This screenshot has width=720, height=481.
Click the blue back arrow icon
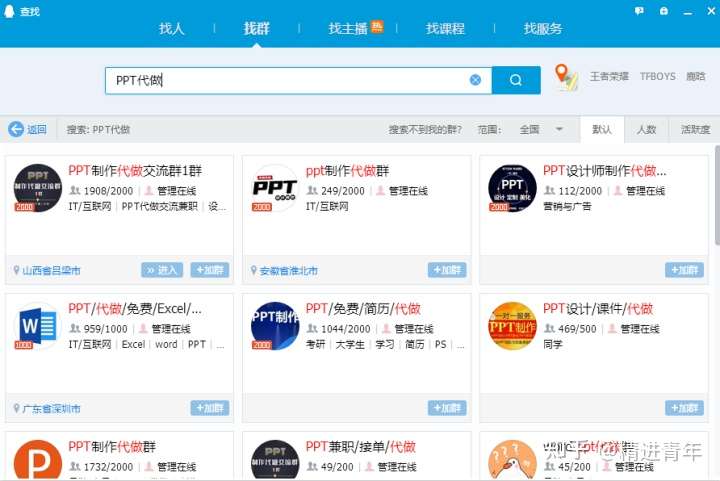[x=16, y=129]
